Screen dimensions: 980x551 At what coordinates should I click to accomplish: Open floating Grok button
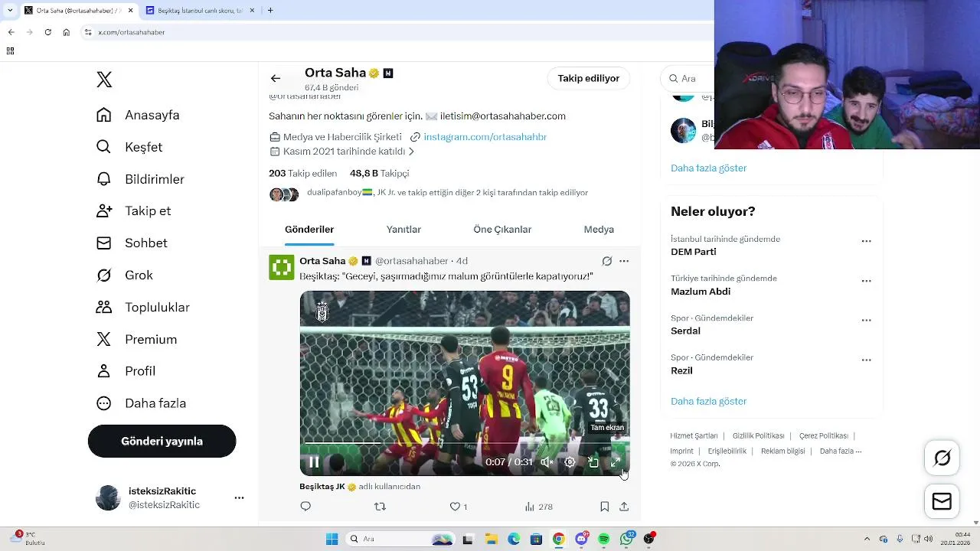(x=942, y=458)
